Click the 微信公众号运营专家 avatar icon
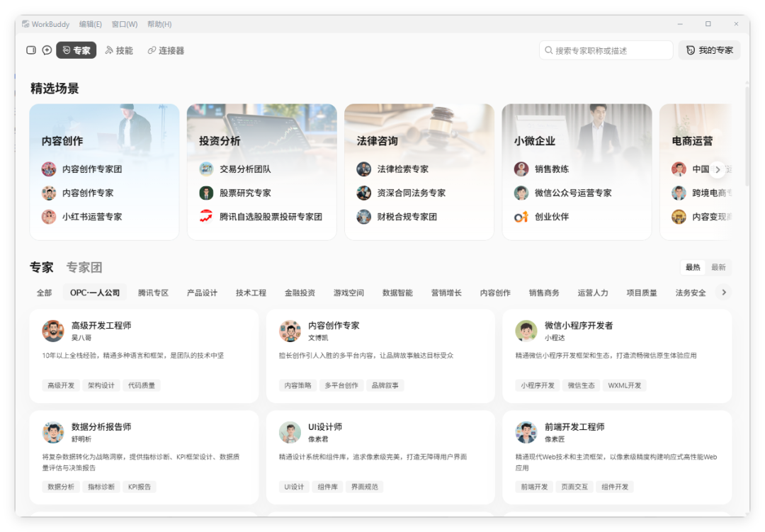The width and height of the screenshot is (765, 532). [521, 193]
